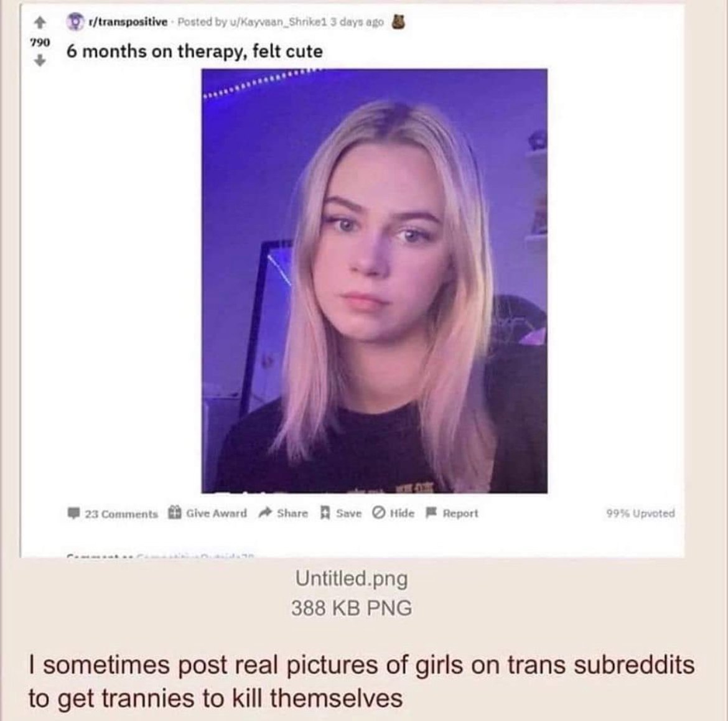
Task: Click the bookmark icon next to Save
Action: [325, 513]
